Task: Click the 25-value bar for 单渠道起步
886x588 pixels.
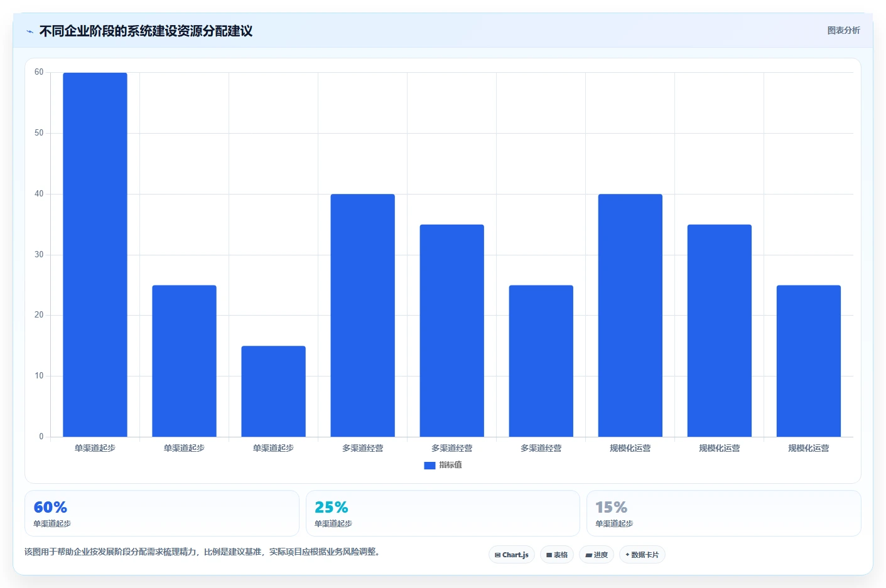Action: (x=184, y=361)
